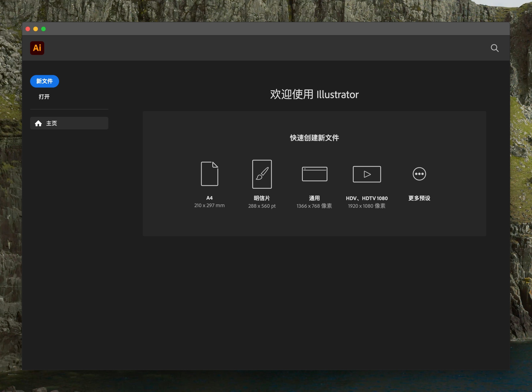Choose the preset sized 288 x 560 pt
The width and height of the screenshot is (532, 392).
pyautogui.click(x=262, y=206)
